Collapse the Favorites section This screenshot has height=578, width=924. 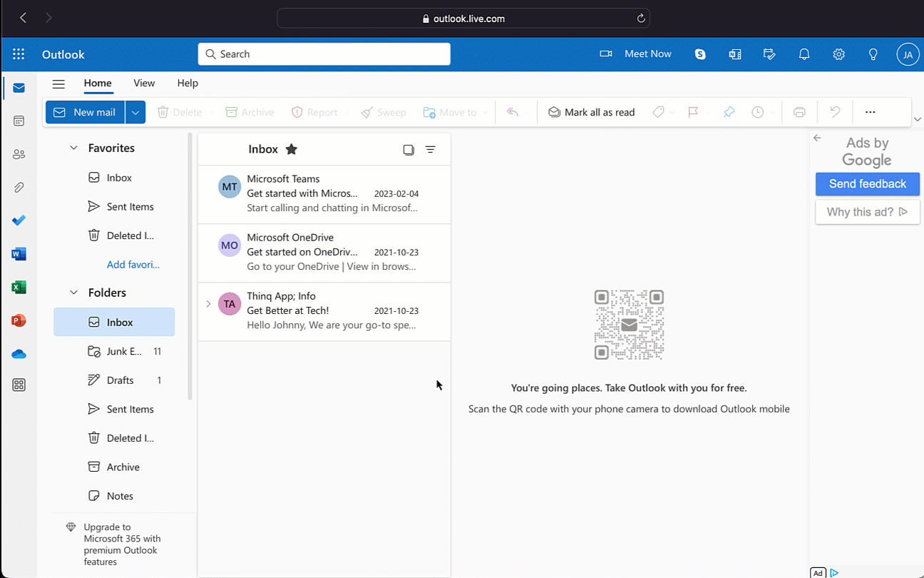(73, 148)
